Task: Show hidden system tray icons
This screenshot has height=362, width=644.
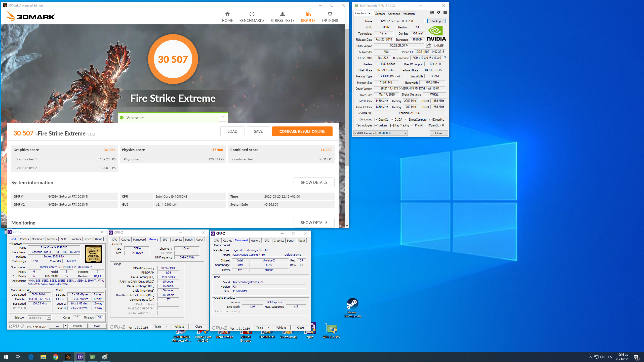Action: [x=590, y=357]
